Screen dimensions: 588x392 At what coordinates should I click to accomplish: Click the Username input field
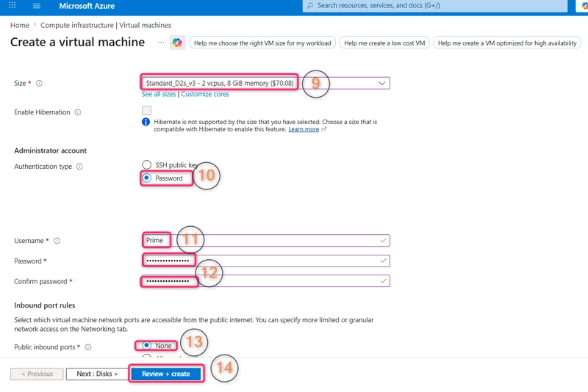pyautogui.click(x=265, y=240)
